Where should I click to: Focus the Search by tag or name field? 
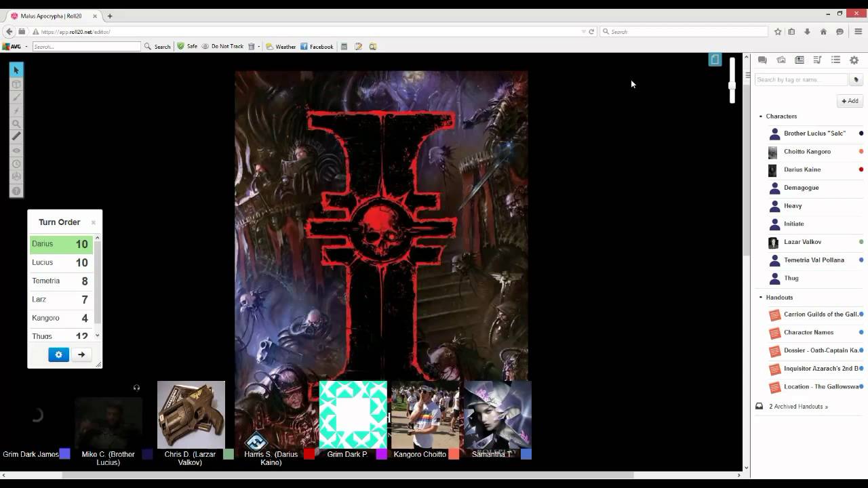[x=801, y=80]
